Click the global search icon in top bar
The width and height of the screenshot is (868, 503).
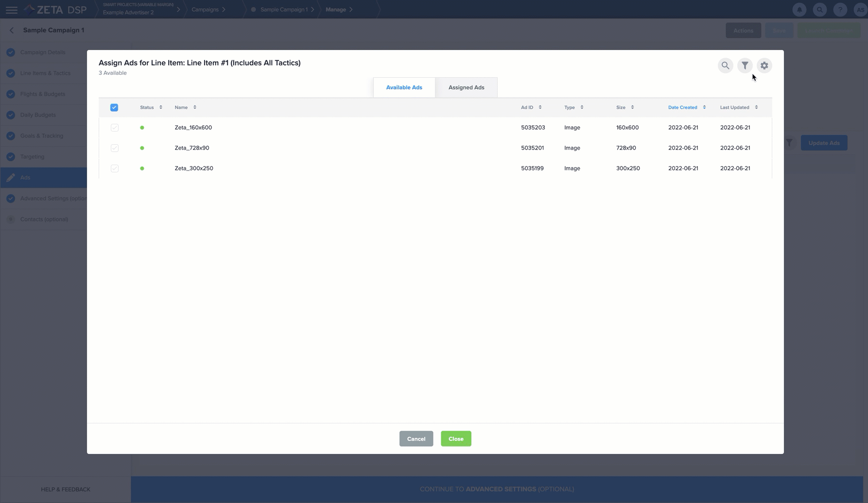tap(819, 10)
